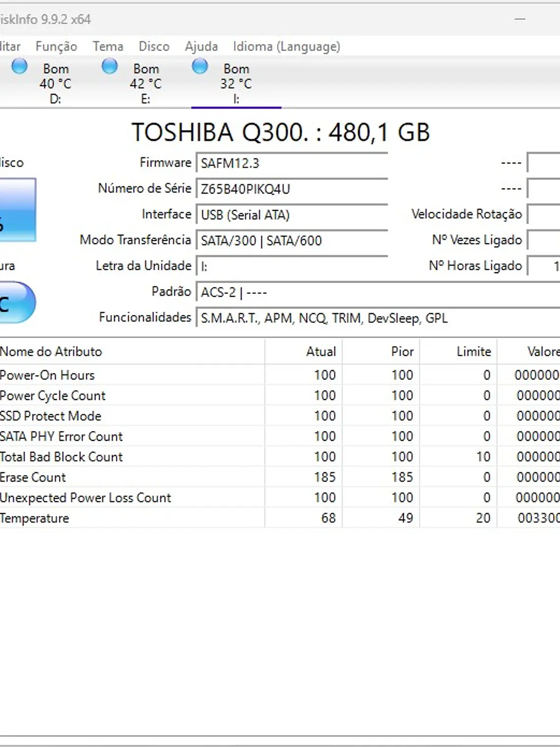560x747 pixels.
Task: Click the Nº Horas Ligado value box
Action: pos(543,266)
